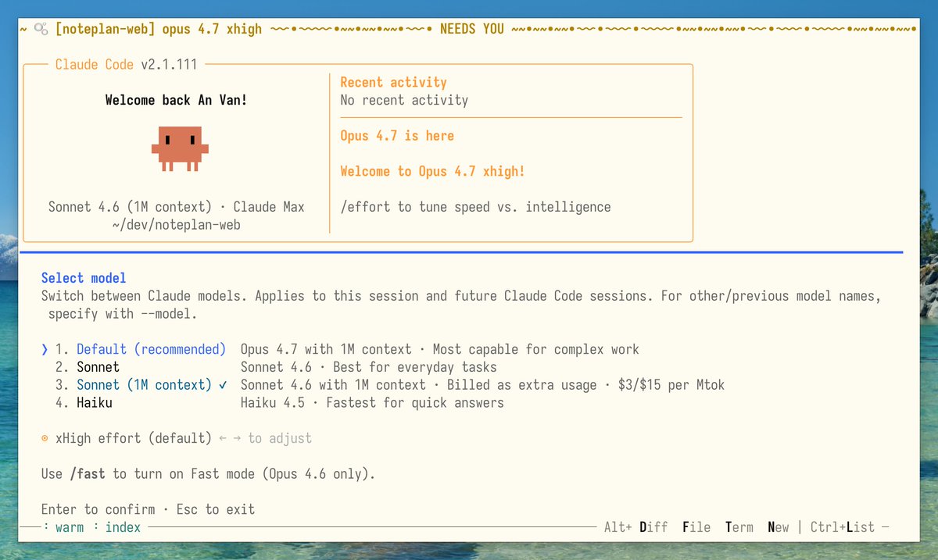This screenshot has width=938, height=560.
Task: Click 'Sonnet 4.6 (1M context) · Claude Max' line
Action: (177, 207)
